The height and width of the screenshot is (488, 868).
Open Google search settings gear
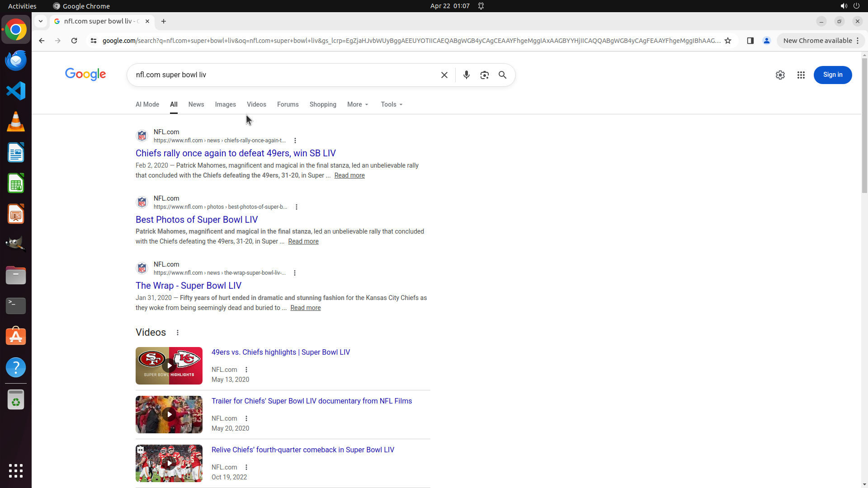[780, 75]
